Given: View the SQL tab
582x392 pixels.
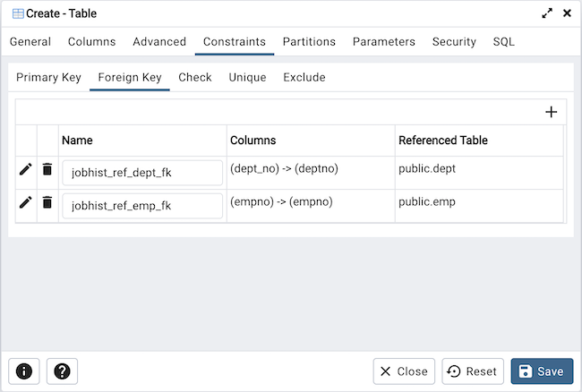Looking at the screenshot, I should tap(503, 42).
